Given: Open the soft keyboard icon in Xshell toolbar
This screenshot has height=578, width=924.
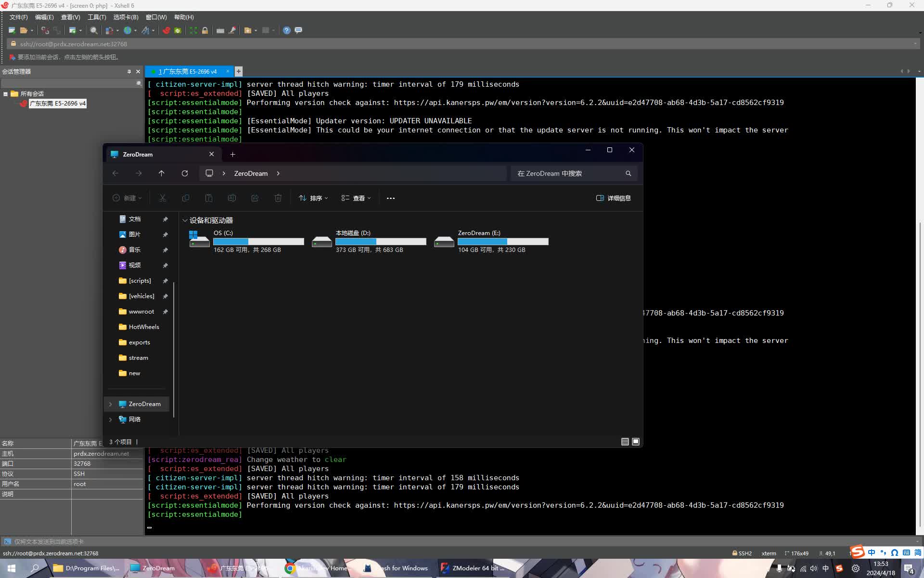Looking at the screenshot, I should coord(220,30).
